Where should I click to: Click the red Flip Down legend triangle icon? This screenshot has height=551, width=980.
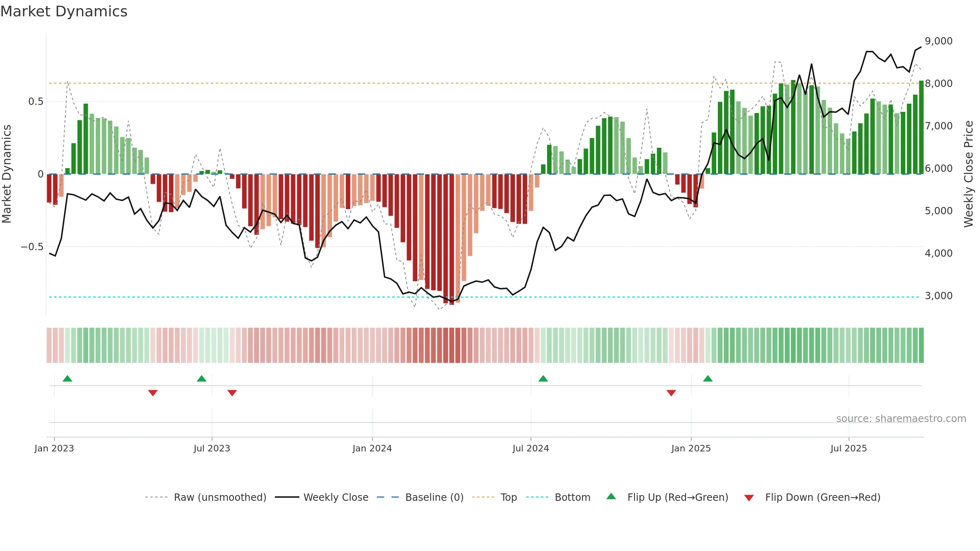[749, 498]
